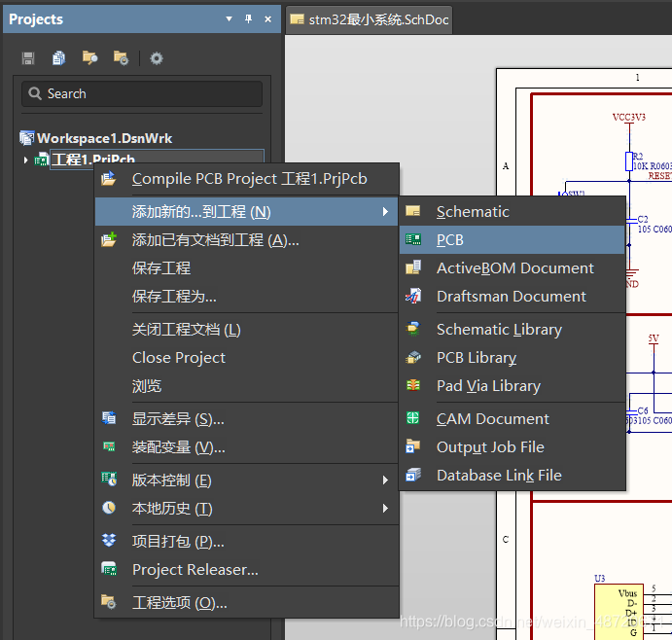Choose 关闭工程文档 (L)
Image resolution: width=672 pixels, height=640 pixels.
click(247, 330)
